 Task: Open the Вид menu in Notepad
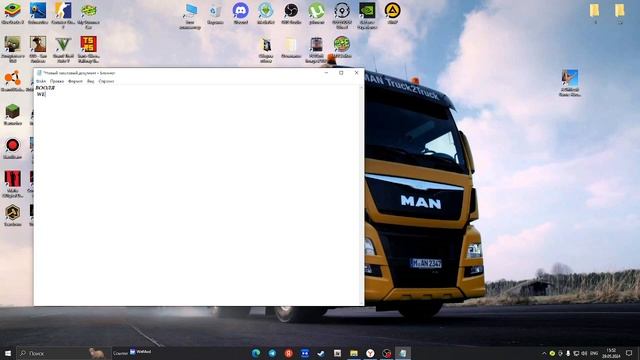[x=90, y=81]
